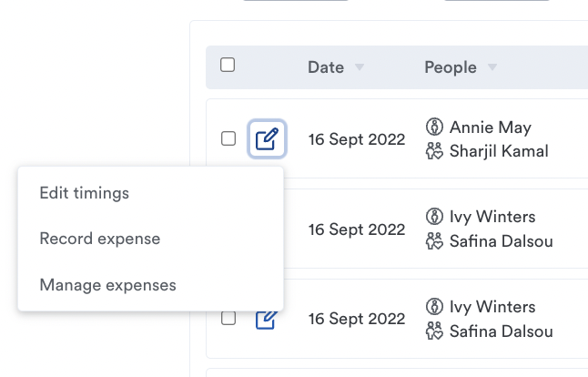Click the client icon beside the bottom-row Ivy Winters
The height and width of the screenshot is (377, 588).
(x=434, y=307)
